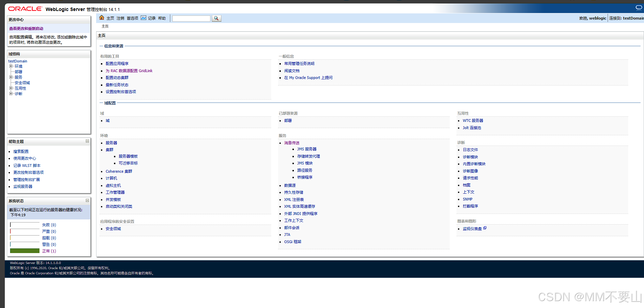Click 超载 (0) health status link

click(x=49, y=238)
